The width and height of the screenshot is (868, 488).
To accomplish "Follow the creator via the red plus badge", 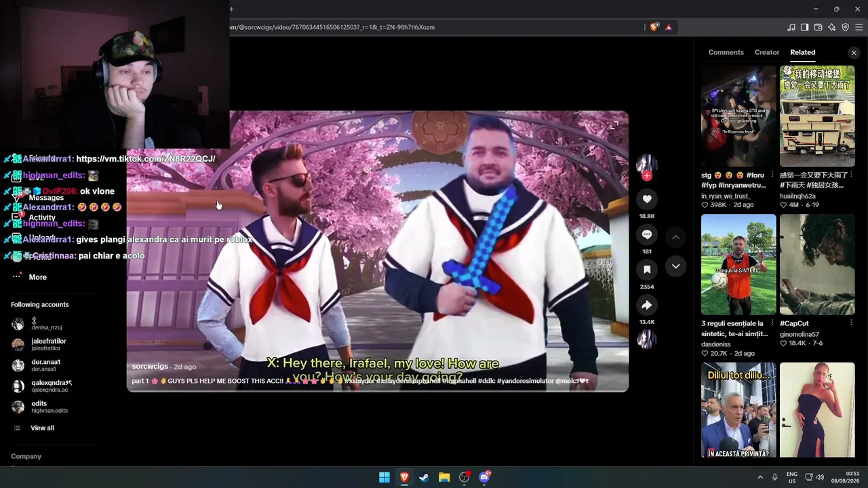I will tap(647, 176).
